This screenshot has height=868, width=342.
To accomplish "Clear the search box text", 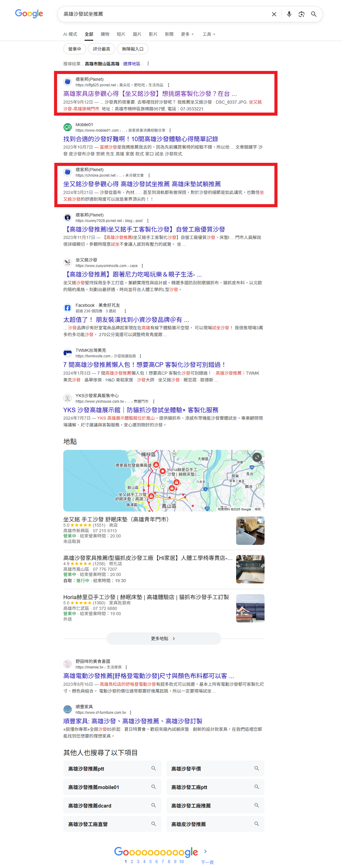I will 274,14.
